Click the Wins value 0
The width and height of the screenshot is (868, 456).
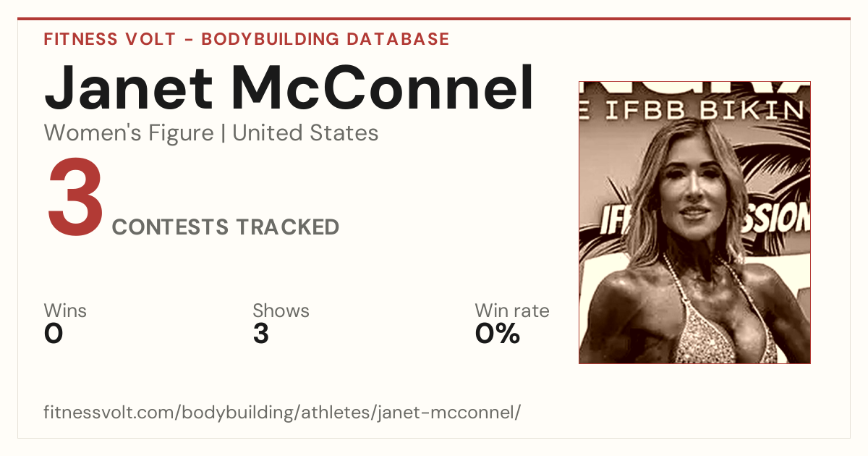(x=54, y=334)
